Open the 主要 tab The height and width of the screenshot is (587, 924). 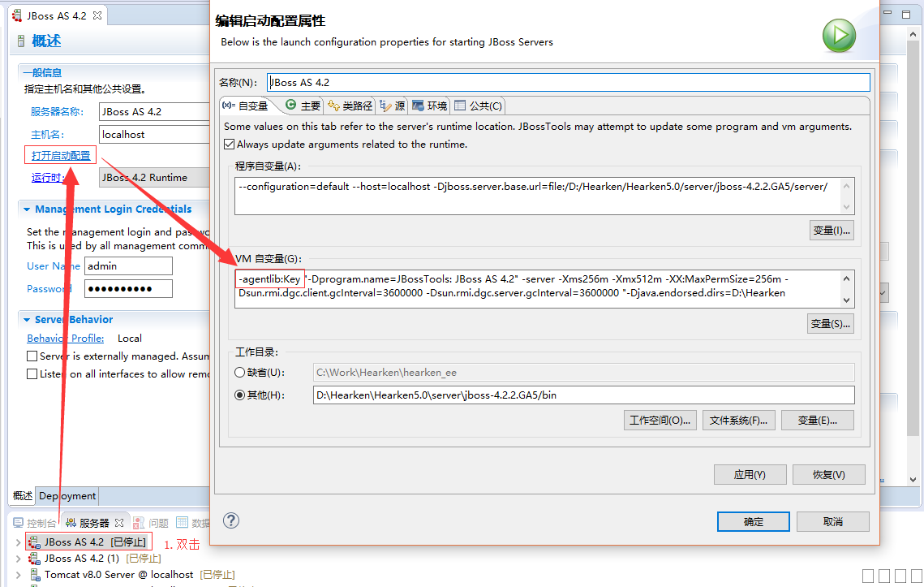[x=303, y=106]
